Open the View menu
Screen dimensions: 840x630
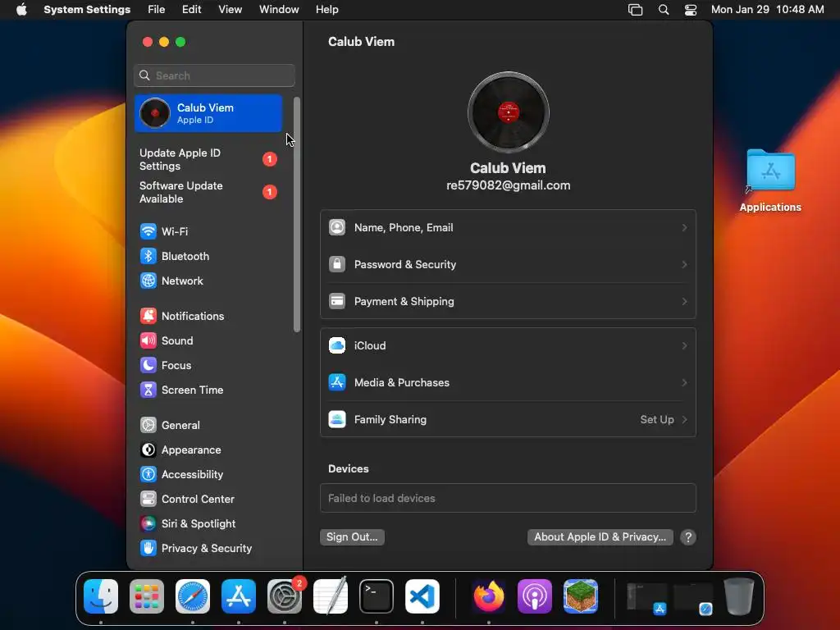tap(231, 10)
